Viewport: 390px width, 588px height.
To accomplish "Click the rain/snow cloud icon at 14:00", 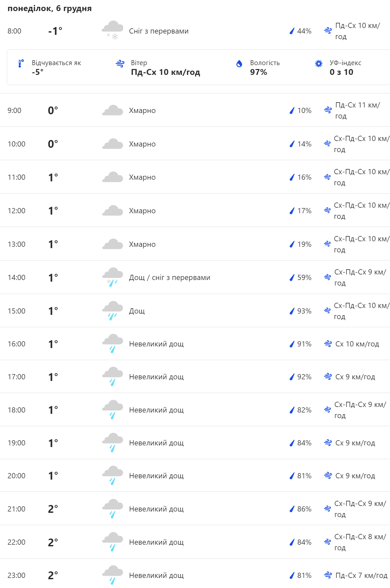I will coord(112,277).
